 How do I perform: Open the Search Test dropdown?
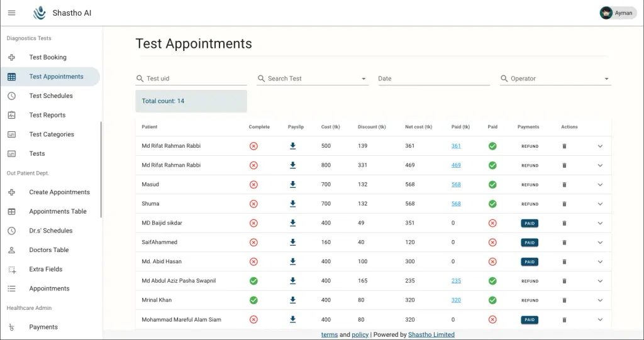[364, 79]
